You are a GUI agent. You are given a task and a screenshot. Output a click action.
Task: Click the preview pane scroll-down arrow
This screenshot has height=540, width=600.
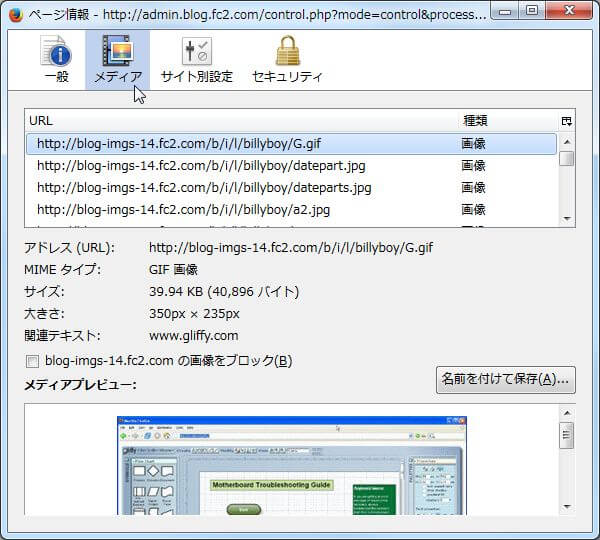tap(567, 507)
